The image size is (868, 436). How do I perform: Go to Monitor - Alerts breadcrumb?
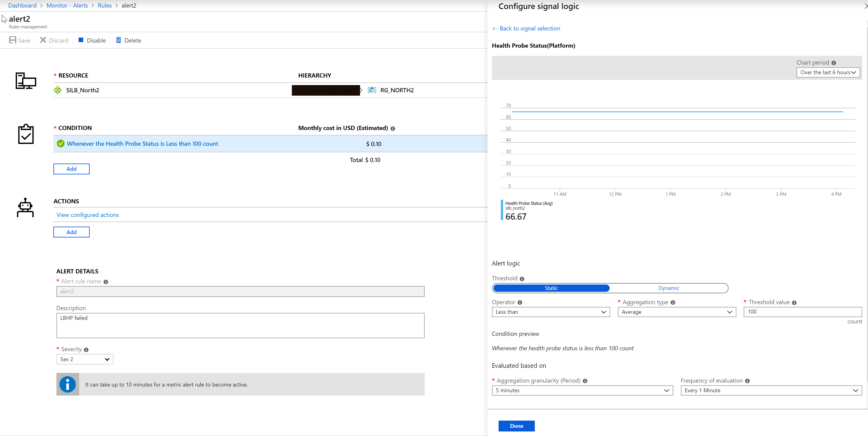67,5
